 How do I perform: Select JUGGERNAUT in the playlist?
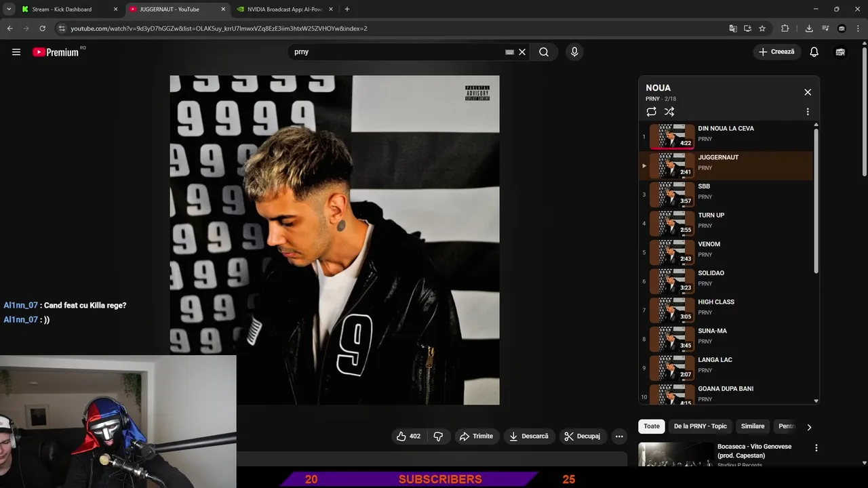click(726, 165)
